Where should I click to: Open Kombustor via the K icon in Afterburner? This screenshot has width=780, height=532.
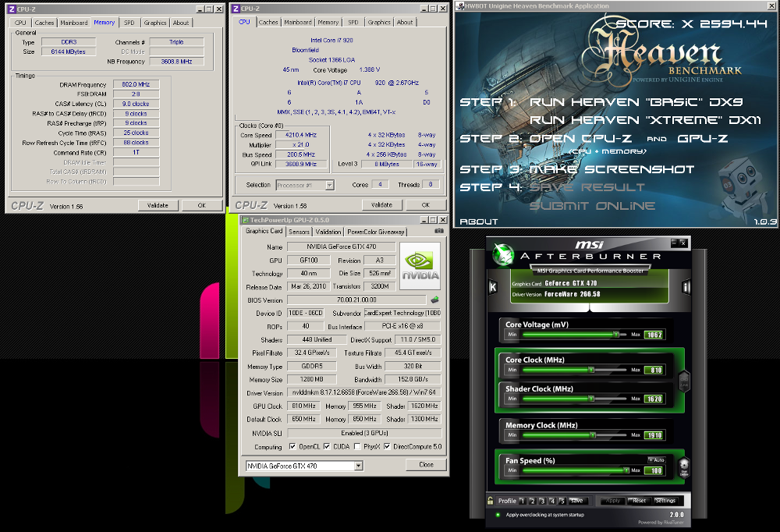[x=493, y=287]
